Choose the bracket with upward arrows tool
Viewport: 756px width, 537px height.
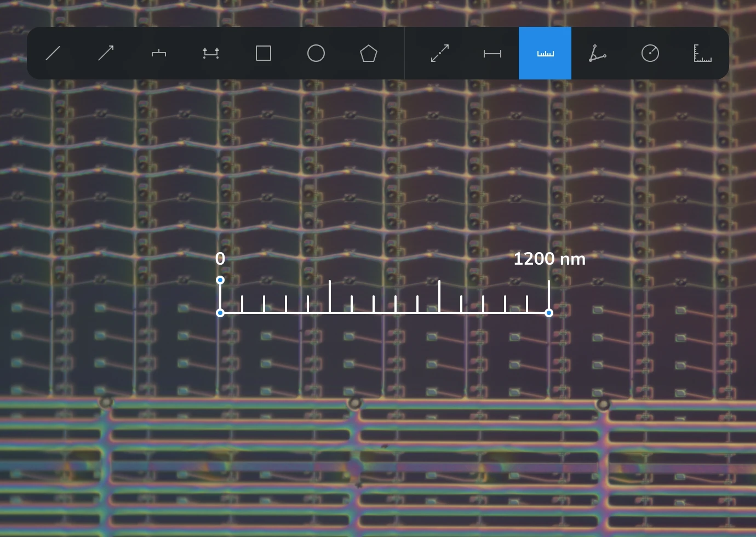tap(211, 53)
